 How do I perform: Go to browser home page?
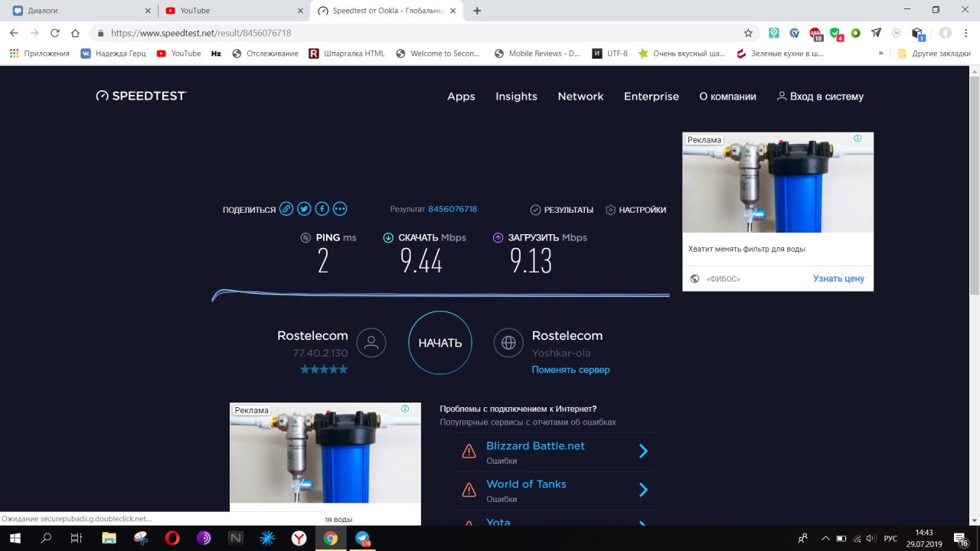point(75,33)
